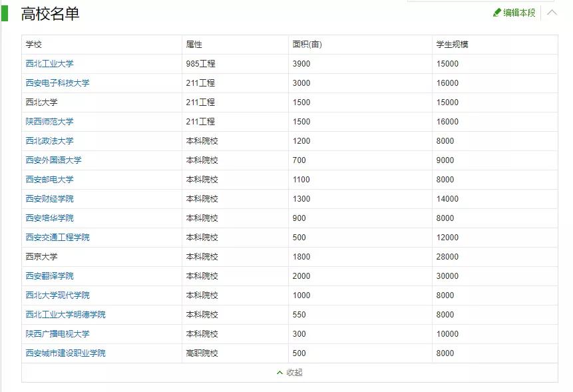The width and height of the screenshot is (573, 392).
Task: Click the student count 28000
Action: coord(447,257)
